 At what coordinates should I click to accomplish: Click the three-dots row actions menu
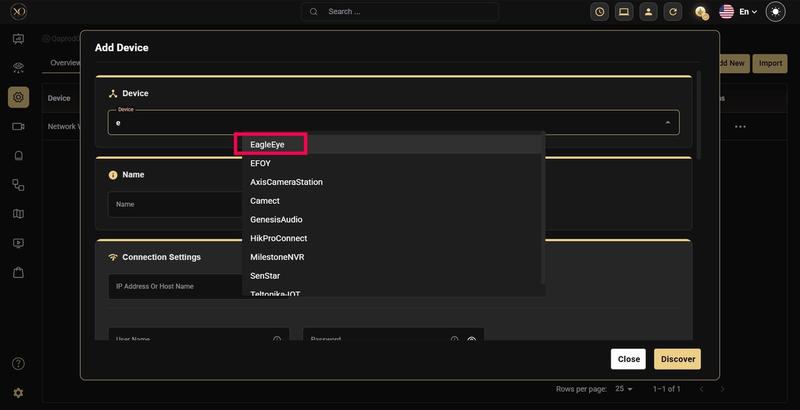click(x=740, y=126)
